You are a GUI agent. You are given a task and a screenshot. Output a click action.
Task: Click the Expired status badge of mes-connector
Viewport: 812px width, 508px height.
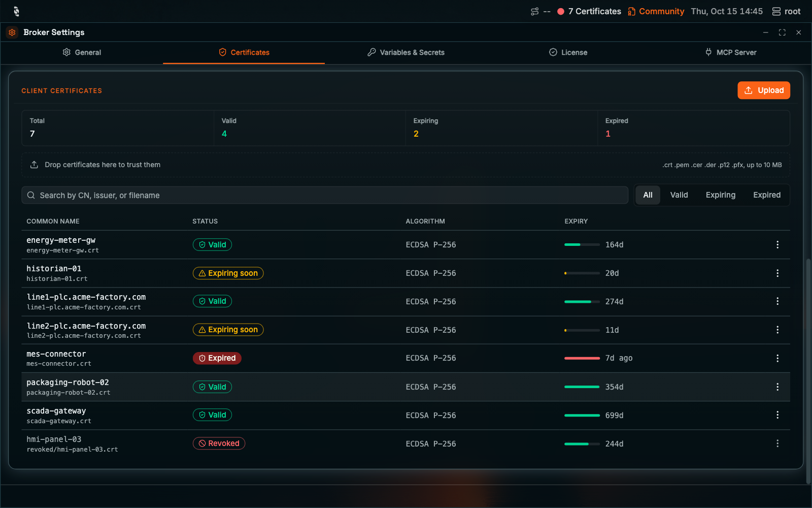[217, 358]
